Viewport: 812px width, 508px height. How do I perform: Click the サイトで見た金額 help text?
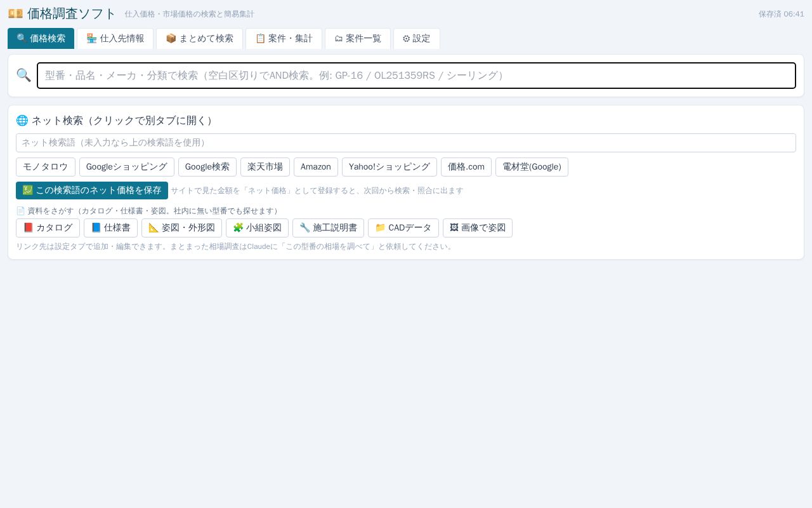click(x=317, y=190)
